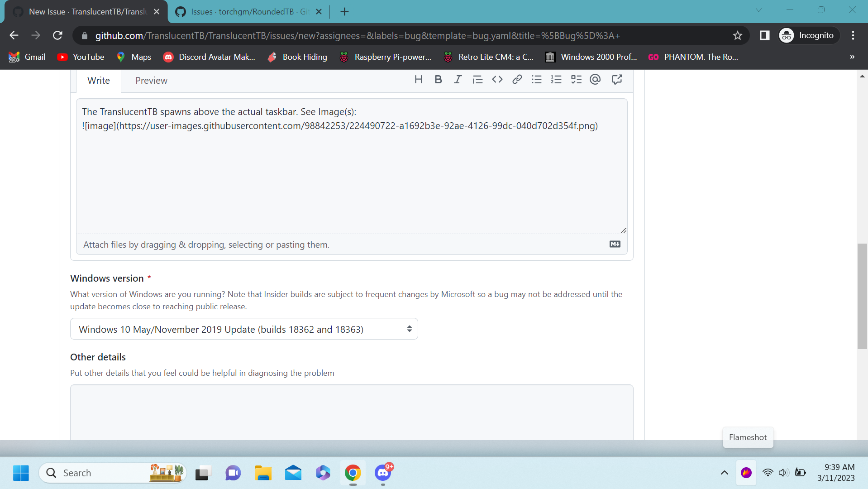Mention a user with the @ icon
The image size is (868, 489).
(595, 79)
